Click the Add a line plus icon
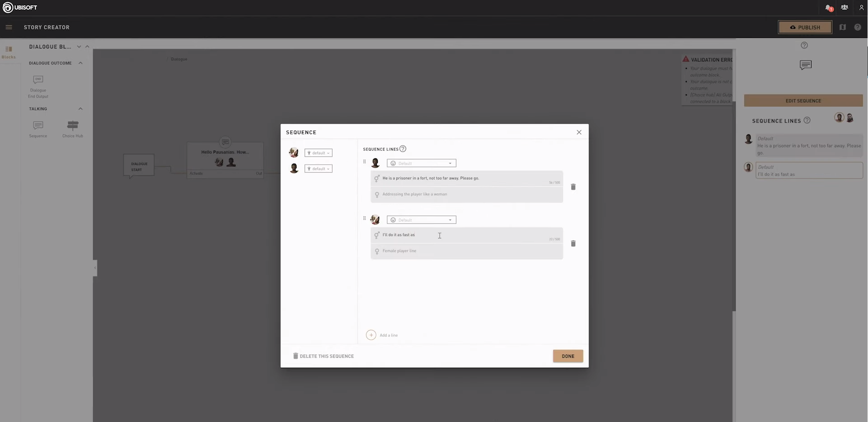Viewport: 868px width, 422px height. (x=371, y=335)
